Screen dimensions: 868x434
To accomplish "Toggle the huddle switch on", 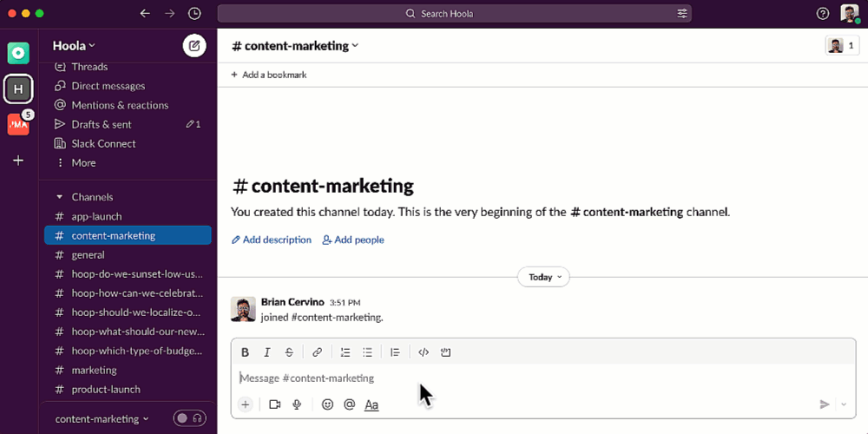I will [x=189, y=418].
